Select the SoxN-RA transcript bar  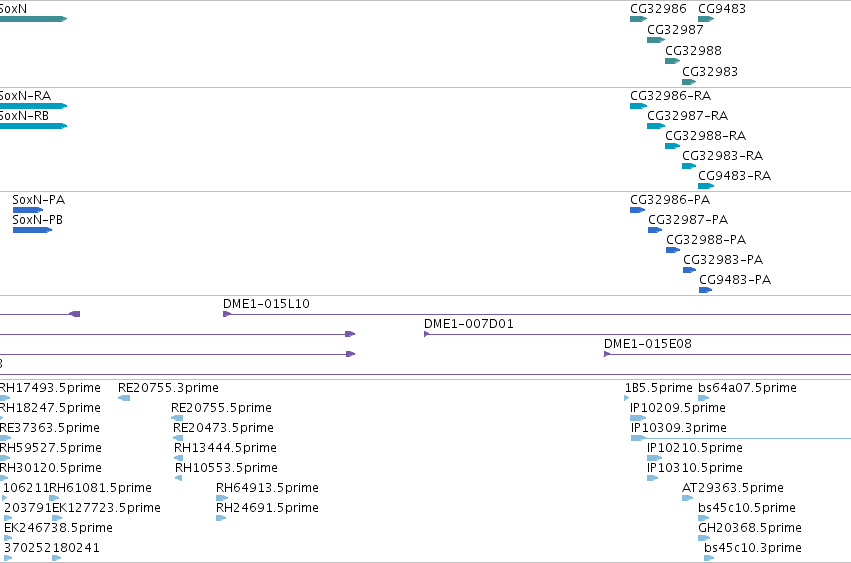point(33,106)
